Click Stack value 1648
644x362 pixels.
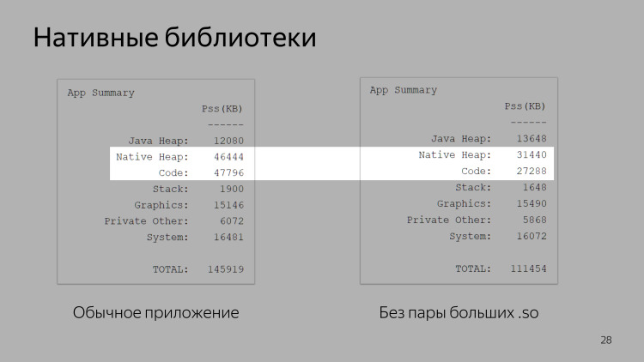pyautogui.click(x=534, y=187)
